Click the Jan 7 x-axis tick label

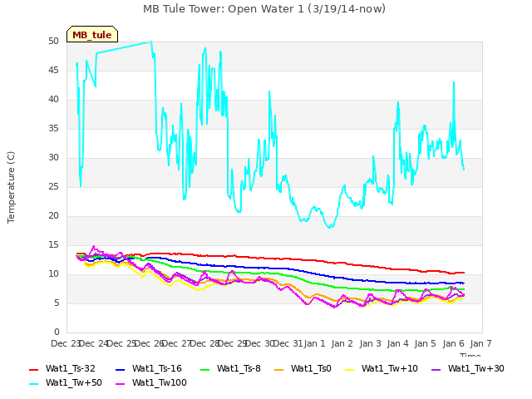pyautogui.click(x=480, y=343)
